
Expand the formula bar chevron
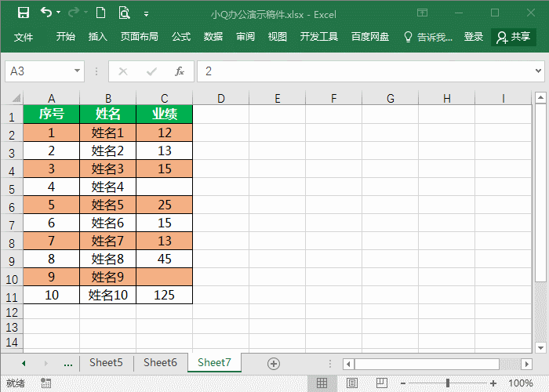(539, 71)
